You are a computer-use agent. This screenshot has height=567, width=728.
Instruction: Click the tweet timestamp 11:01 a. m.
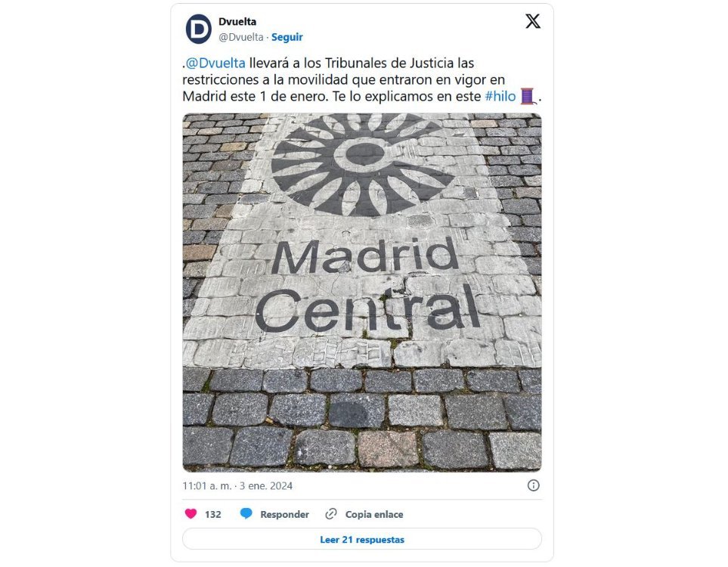click(x=206, y=486)
